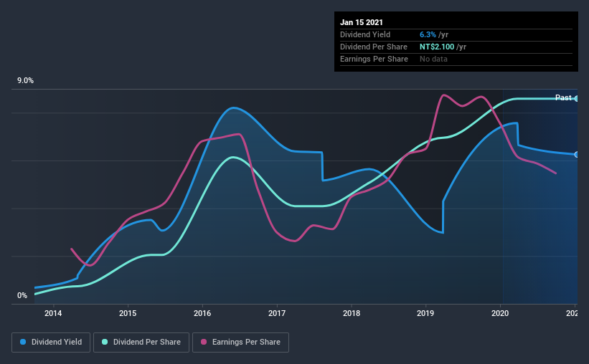This screenshot has width=589, height=364.
Task: Click the 9.0% y-axis label
Action: point(25,81)
